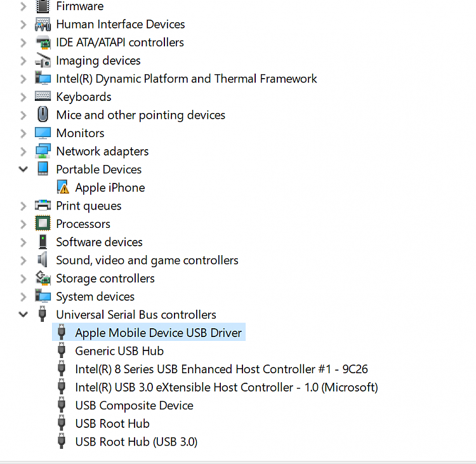Select USB Root Hub (USB 3.0)
This screenshot has height=464, width=476.
[x=136, y=442]
